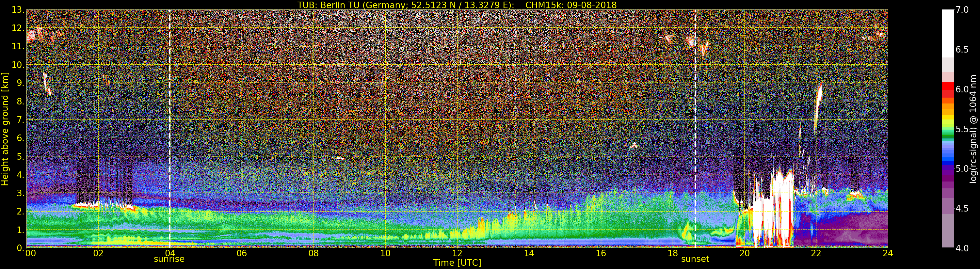Click the 'CHM15k: 09-08-2018' title text

coord(570,5)
